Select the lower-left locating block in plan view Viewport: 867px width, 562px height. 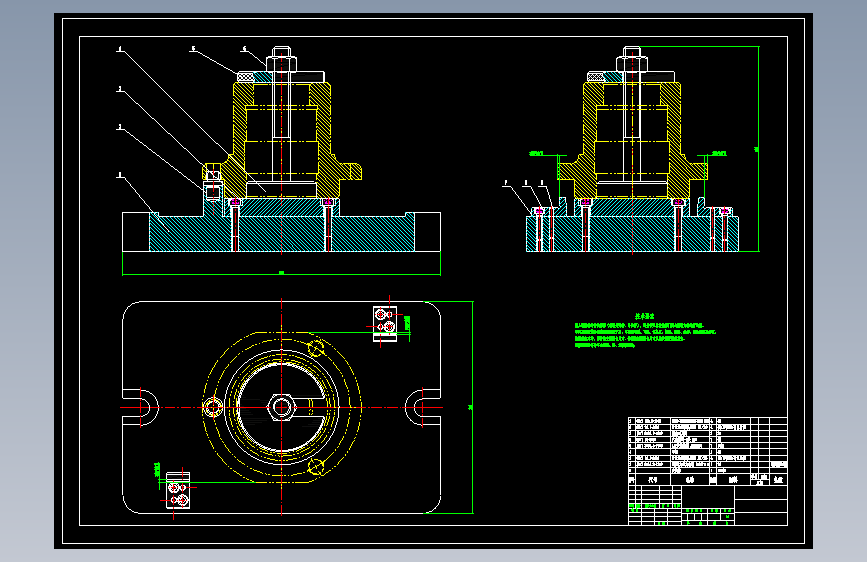(178, 490)
